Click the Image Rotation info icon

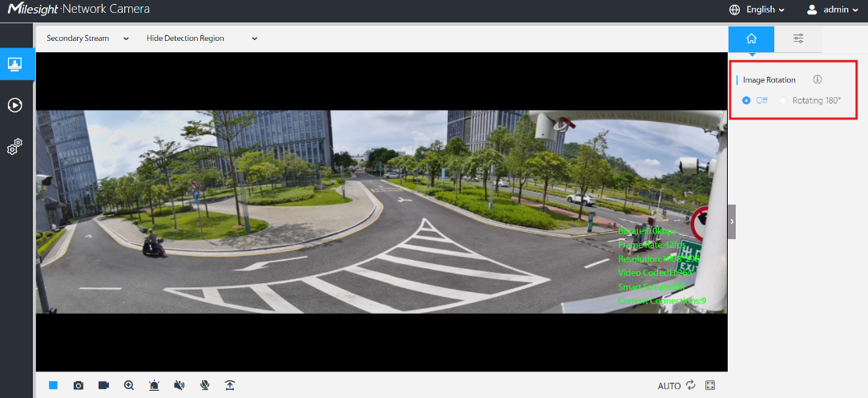click(818, 79)
